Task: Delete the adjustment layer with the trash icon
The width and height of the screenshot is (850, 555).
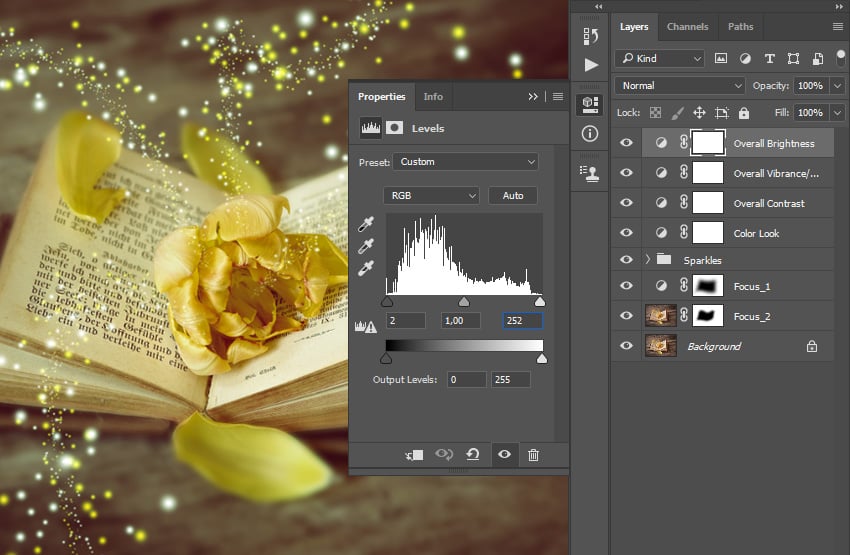Action: [x=533, y=454]
